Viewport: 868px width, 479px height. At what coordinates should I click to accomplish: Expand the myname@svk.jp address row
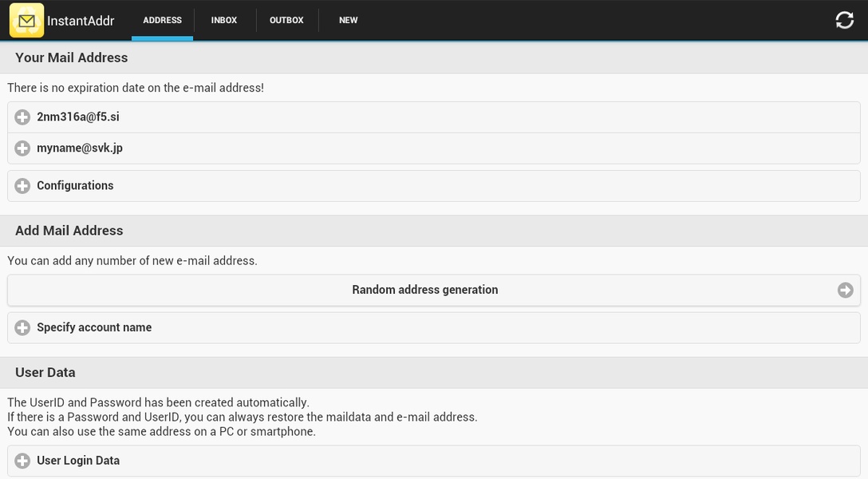point(433,148)
